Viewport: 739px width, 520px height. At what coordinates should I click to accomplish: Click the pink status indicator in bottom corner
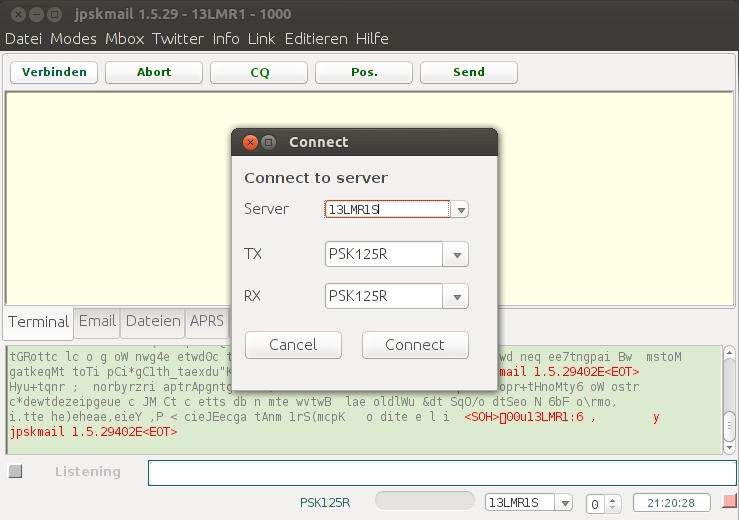(x=729, y=501)
